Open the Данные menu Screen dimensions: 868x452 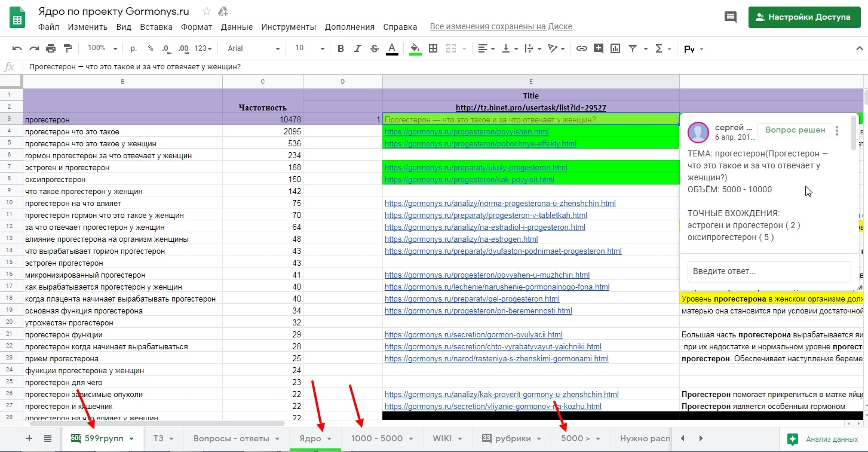point(237,27)
